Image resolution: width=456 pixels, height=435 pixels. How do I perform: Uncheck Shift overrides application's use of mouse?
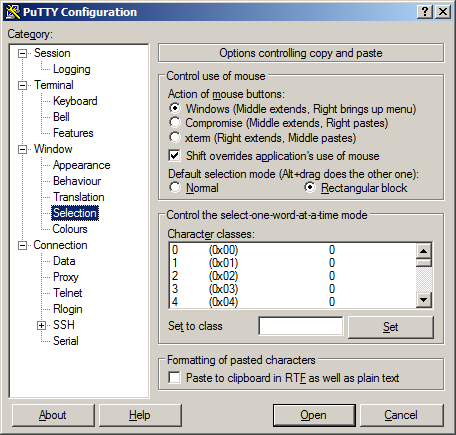tap(175, 155)
